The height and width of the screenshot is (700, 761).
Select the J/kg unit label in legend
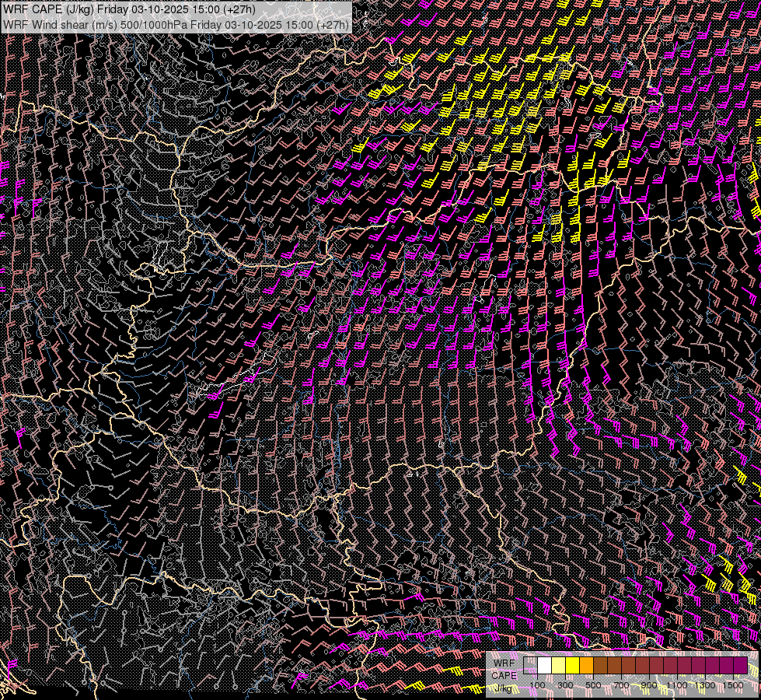504,688
